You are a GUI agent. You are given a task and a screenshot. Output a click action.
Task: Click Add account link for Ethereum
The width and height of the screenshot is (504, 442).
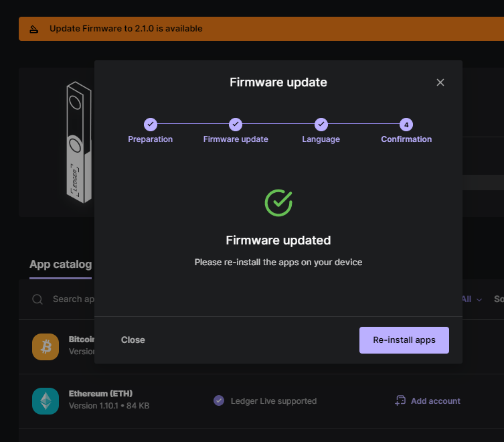click(x=435, y=400)
